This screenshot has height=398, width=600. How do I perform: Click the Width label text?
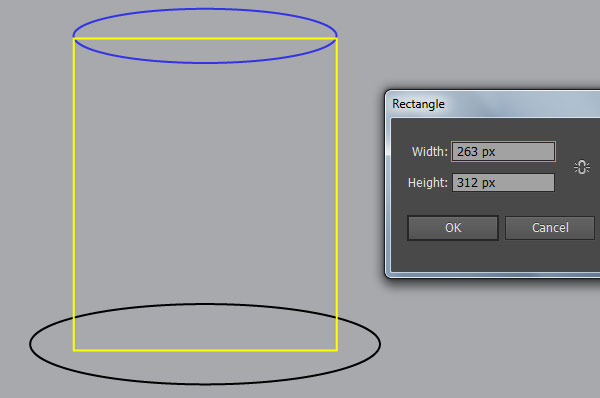click(429, 152)
